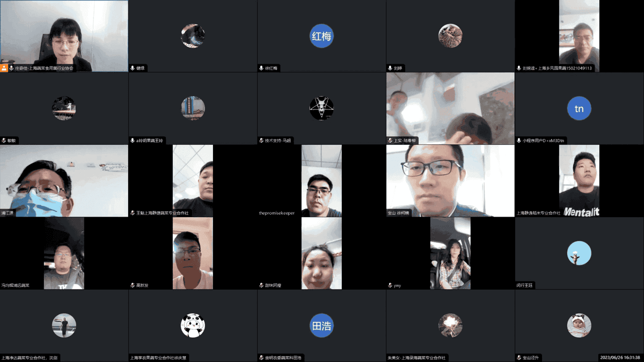Click the goat skull pentagram avatar
Image resolution: width=644 pixels, height=362 pixels.
[321, 108]
